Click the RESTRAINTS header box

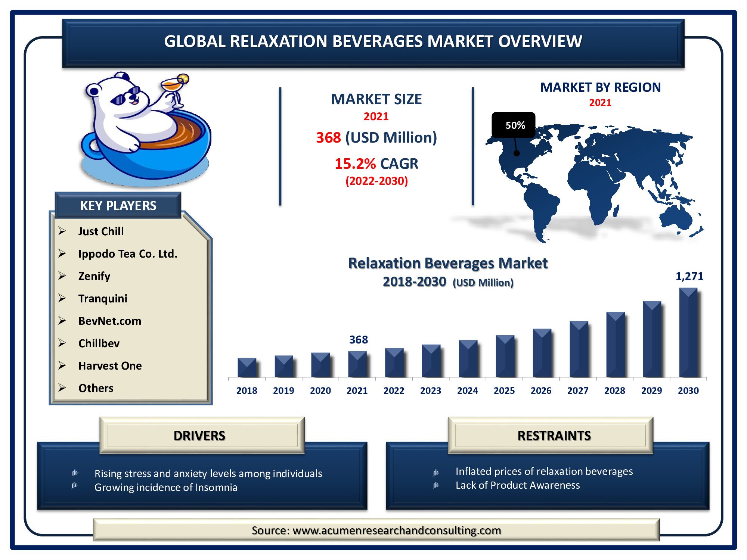[551, 435]
